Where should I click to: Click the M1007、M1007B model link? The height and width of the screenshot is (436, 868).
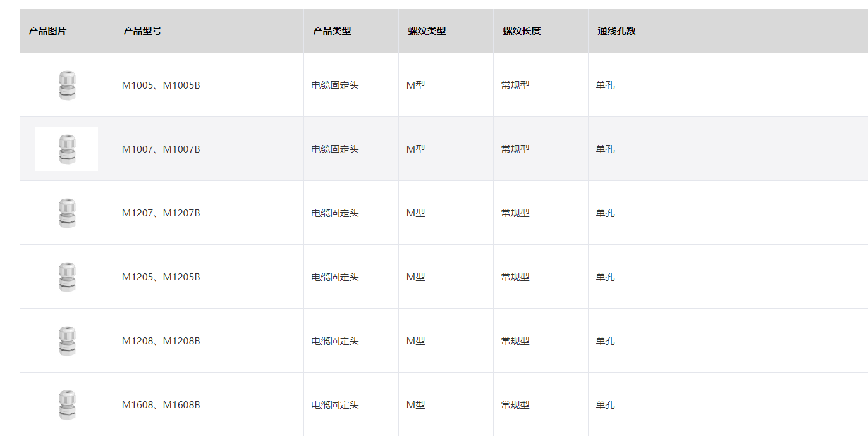point(161,149)
